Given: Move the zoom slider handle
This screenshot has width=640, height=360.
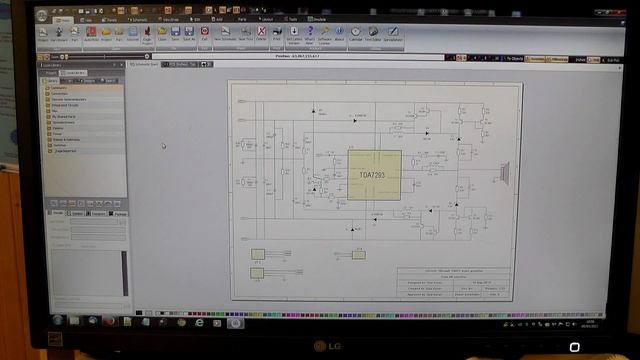Looking at the screenshot, I should [67, 57].
